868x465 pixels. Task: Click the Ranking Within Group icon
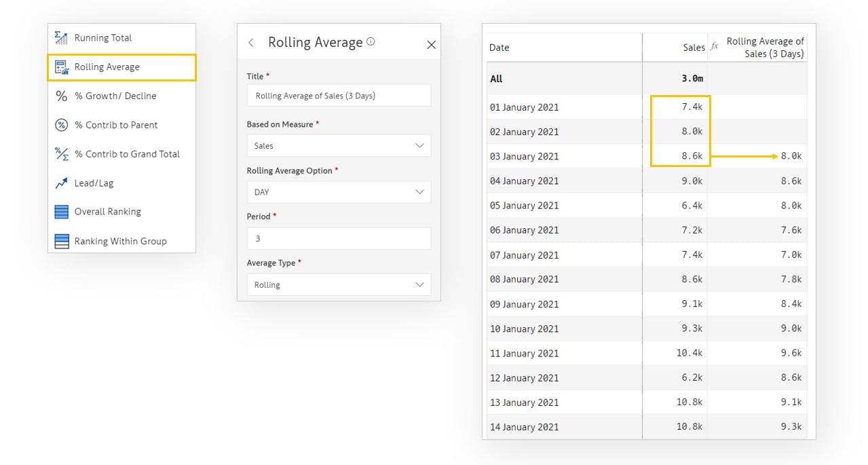click(61, 241)
